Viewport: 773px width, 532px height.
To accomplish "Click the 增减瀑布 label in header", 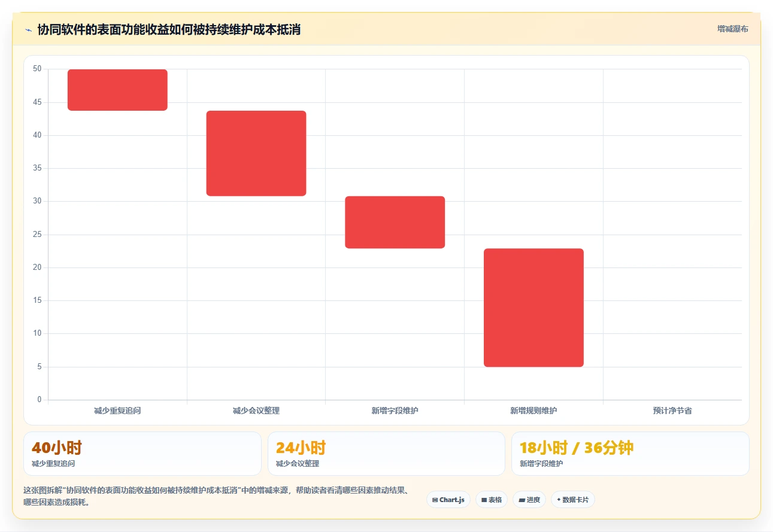I will pos(733,29).
